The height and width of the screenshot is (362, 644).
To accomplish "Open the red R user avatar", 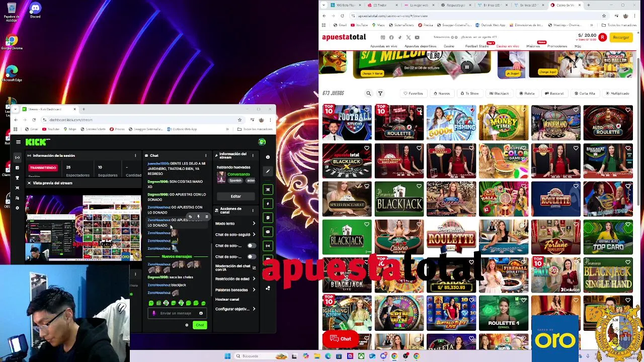I will click(x=602, y=37).
